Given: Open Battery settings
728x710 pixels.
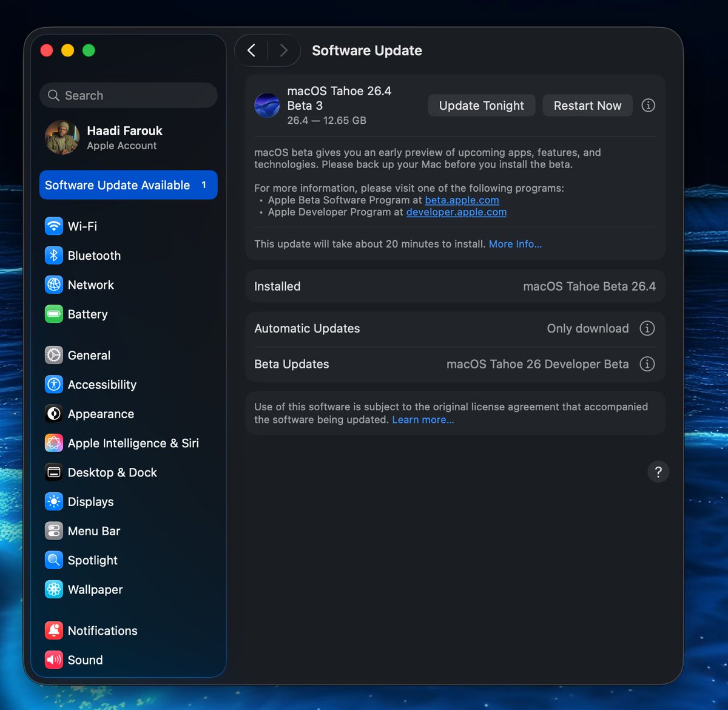Looking at the screenshot, I should (x=87, y=314).
